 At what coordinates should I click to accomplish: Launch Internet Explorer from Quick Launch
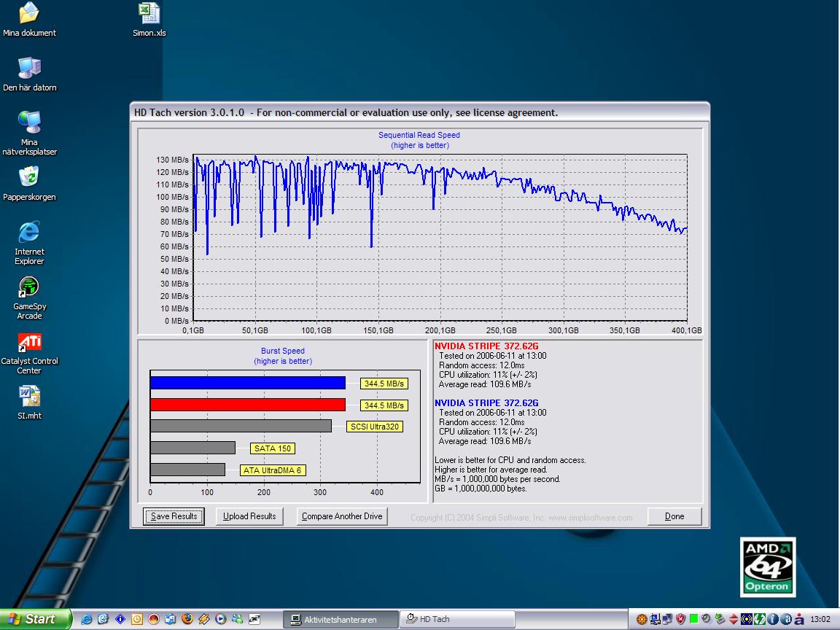[x=86, y=619]
